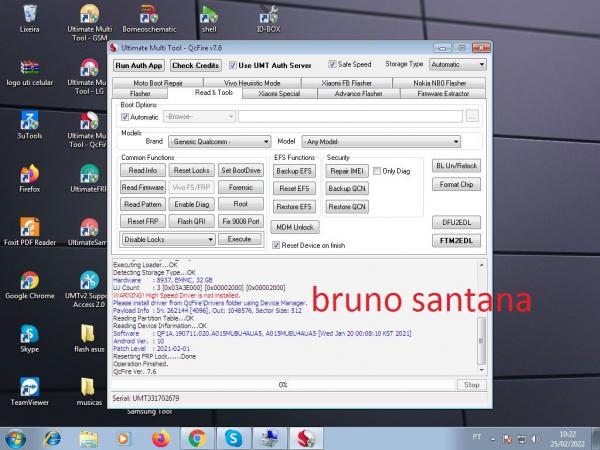The width and height of the screenshot is (600, 450).
Task: Toggle Use UMT Auth Server checkbox
Action: 232,65
